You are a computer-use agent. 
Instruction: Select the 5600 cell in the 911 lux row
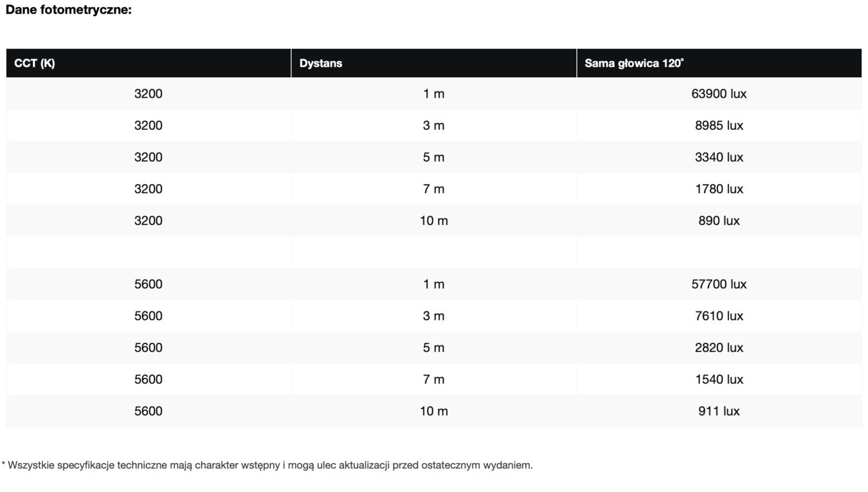tap(149, 411)
